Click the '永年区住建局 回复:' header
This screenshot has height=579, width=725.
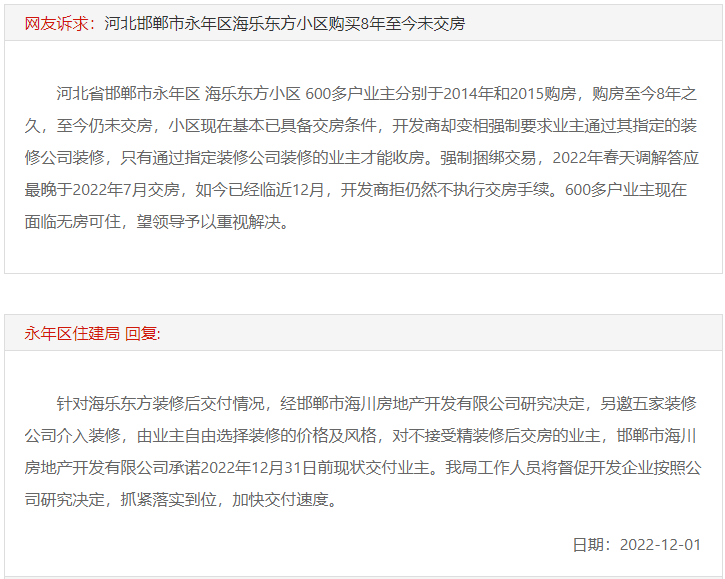[x=92, y=333]
